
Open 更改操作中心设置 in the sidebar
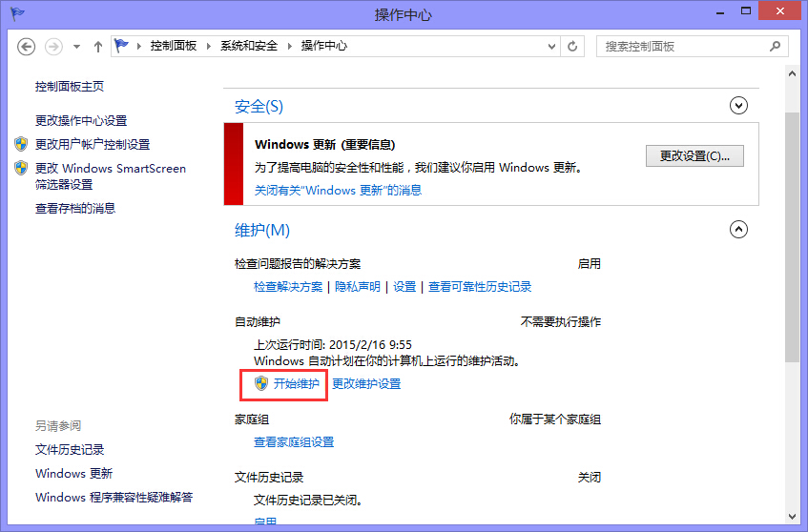pos(81,121)
